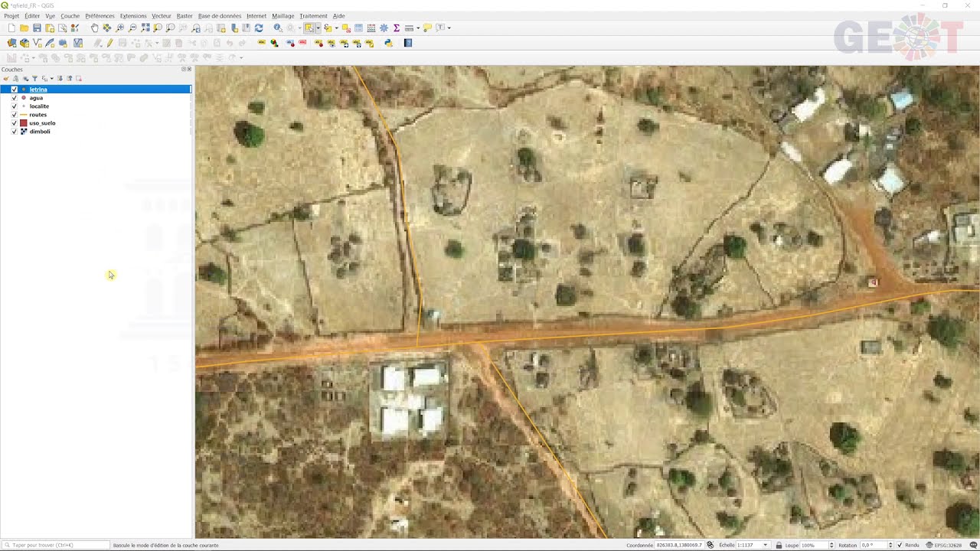The width and height of the screenshot is (980, 551).
Task: Toggle the dimboli raster layer checkbox
Action: tap(15, 132)
